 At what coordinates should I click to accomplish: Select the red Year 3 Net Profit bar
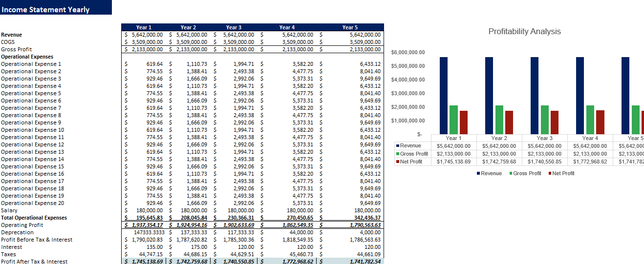pyautogui.click(x=555, y=122)
